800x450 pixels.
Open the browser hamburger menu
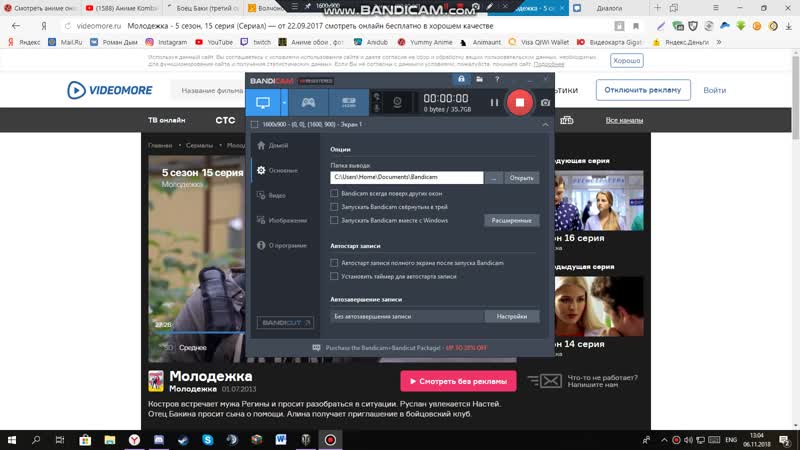(x=716, y=8)
